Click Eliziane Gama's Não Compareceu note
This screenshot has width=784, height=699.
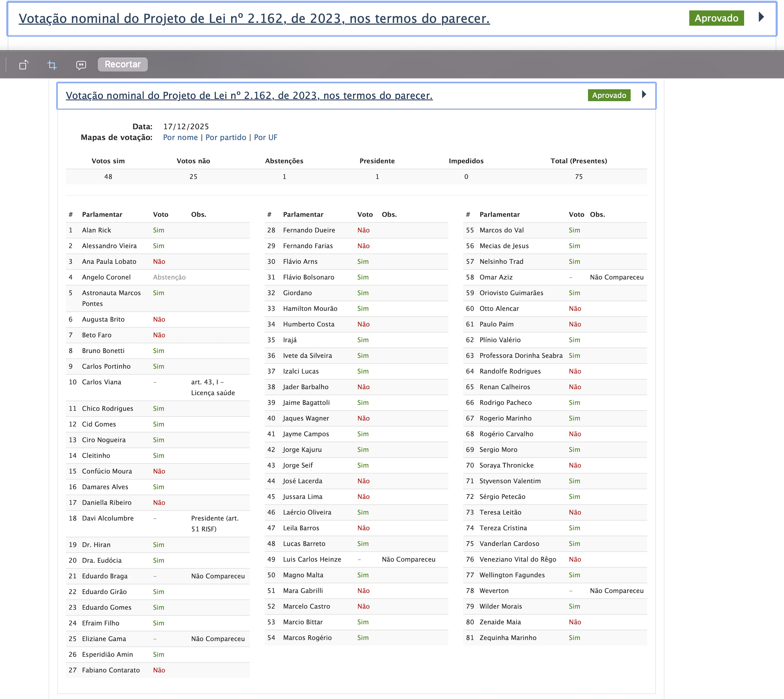point(218,639)
